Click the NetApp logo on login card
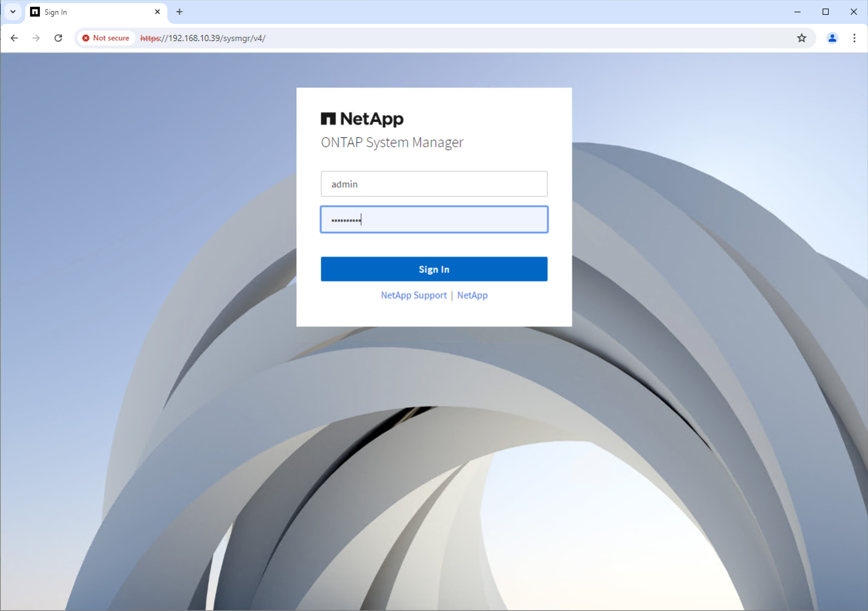The image size is (868, 611). pos(362,119)
